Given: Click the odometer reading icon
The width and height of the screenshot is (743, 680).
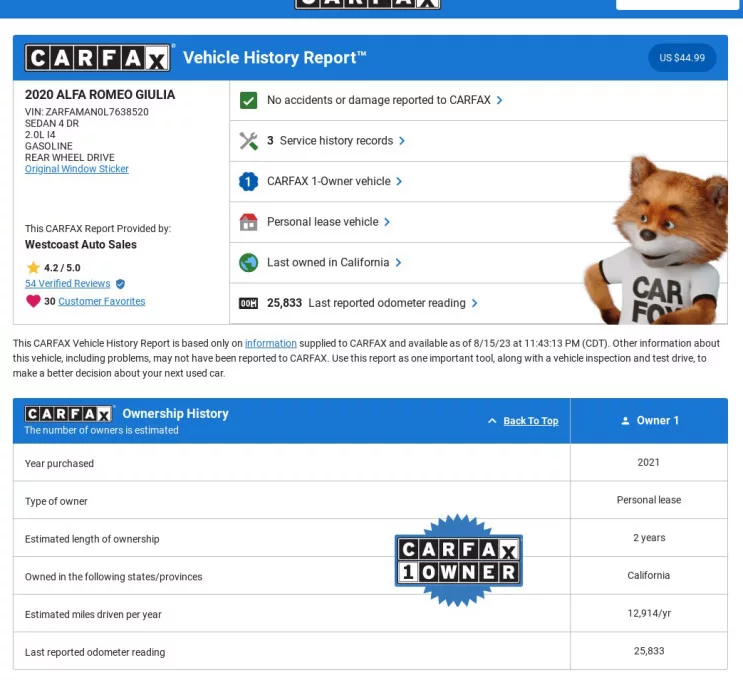Looking at the screenshot, I should pyautogui.click(x=249, y=303).
